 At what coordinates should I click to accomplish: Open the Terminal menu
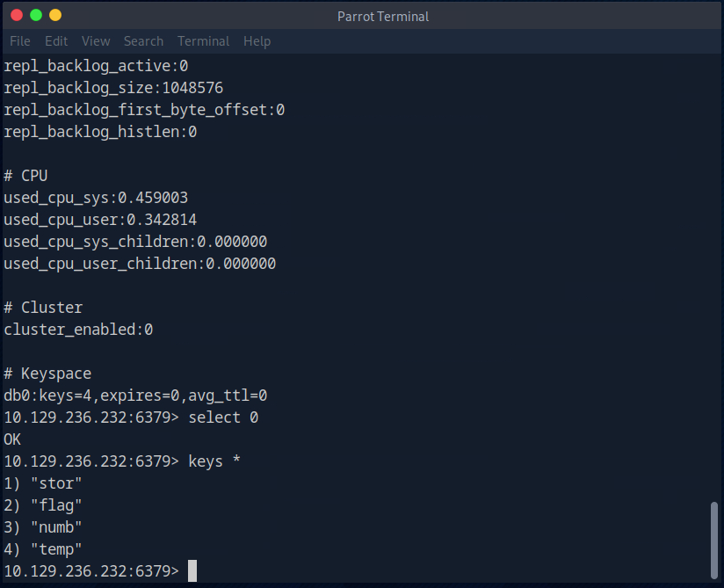203,41
